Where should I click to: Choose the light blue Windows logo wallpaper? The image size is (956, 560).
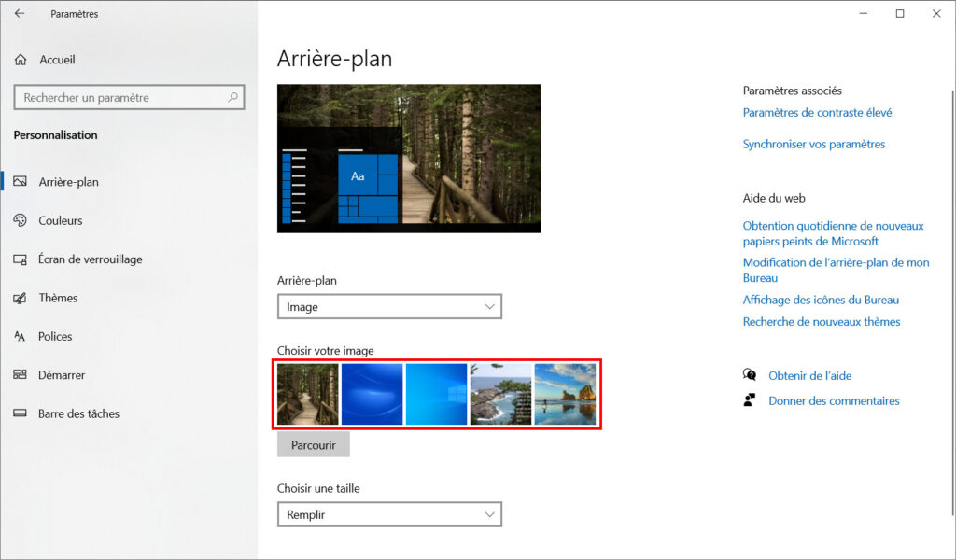437,394
